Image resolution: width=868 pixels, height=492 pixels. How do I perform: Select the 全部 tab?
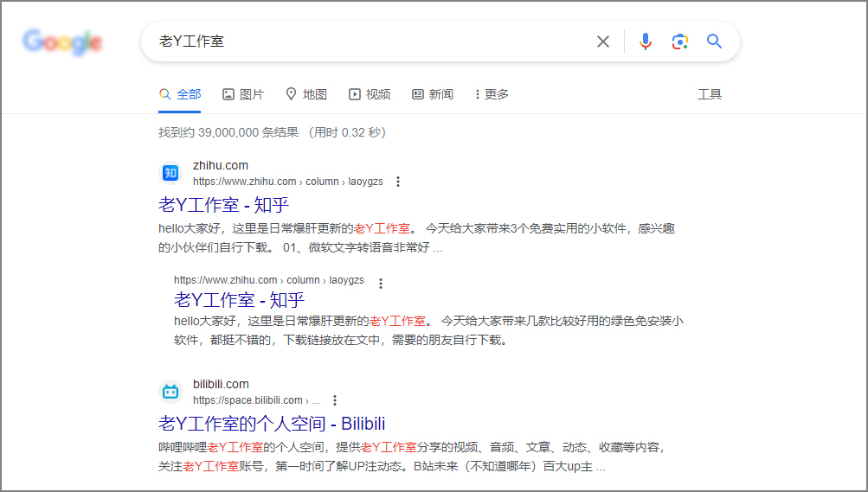tap(179, 94)
